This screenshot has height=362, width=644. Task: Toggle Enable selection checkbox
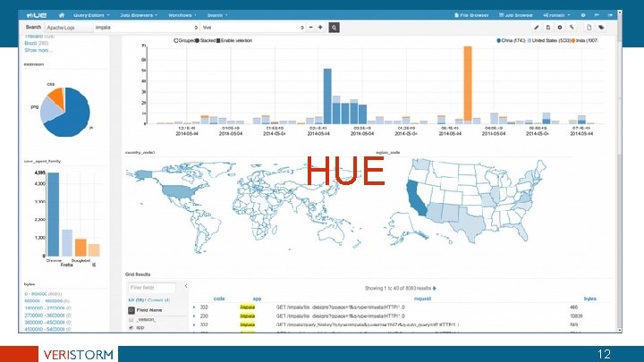point(234,40)
